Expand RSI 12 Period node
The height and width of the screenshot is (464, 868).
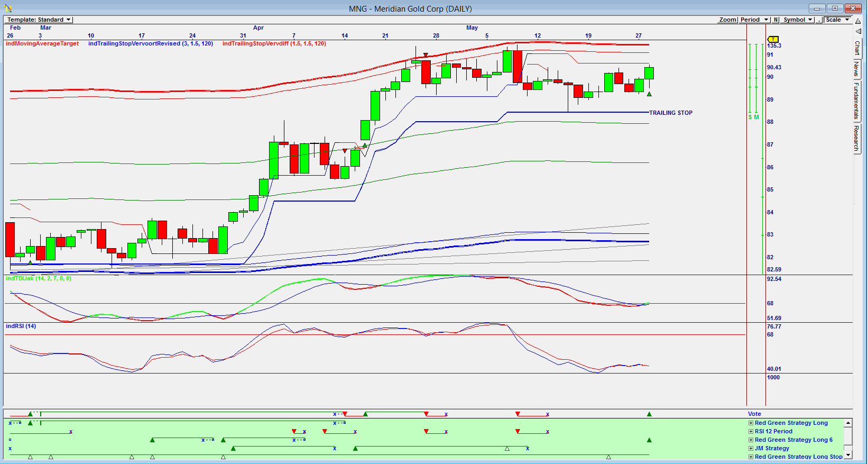[751, 431]
